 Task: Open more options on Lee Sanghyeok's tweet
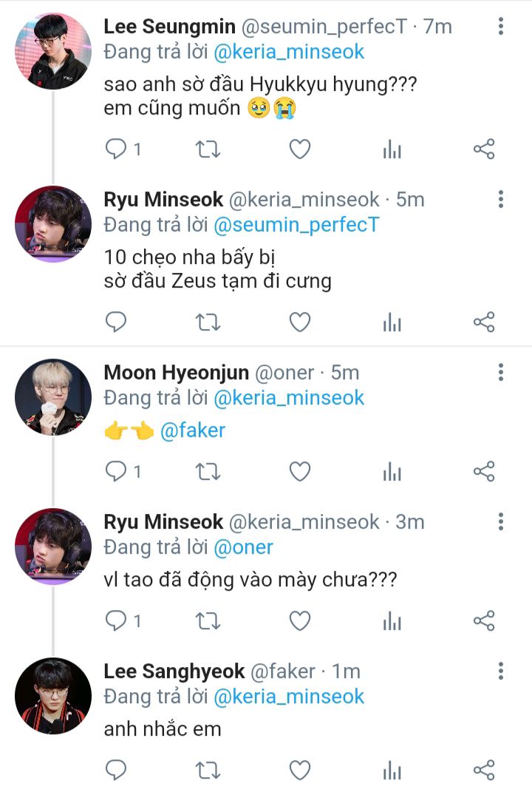501,671
